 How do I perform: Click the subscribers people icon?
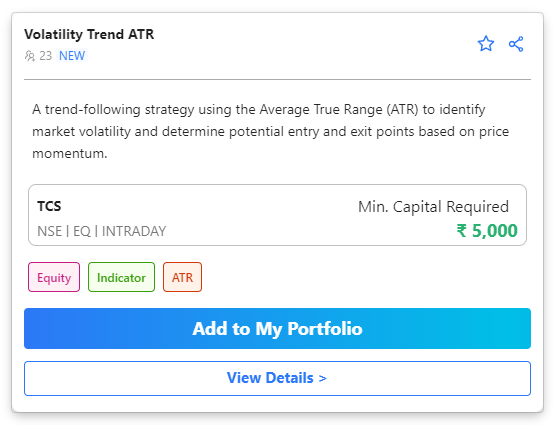tap(30, 56)
